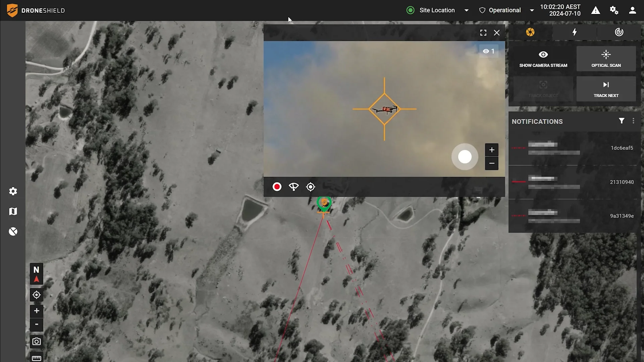Toggle Show Camera Stream visibility
The height and width of the screenshot is (362, 644).
point(543,59)
